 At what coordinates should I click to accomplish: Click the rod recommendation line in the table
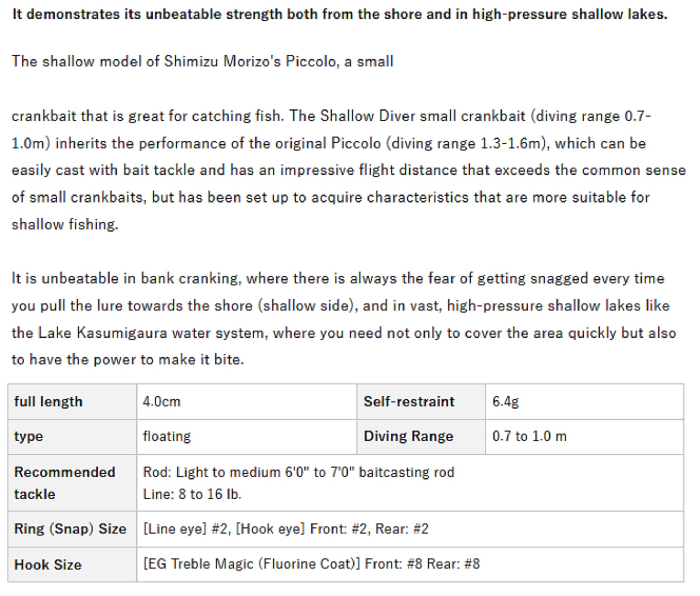tap(298, 472)
